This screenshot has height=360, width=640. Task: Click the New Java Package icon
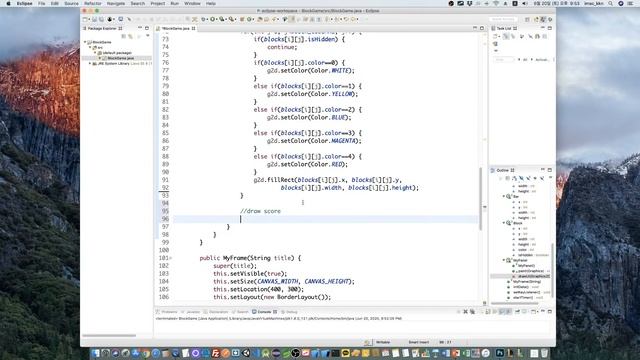click(x=242, y=19)
